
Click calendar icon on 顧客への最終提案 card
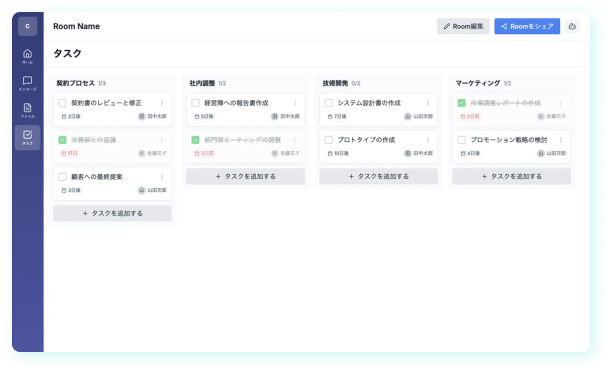(64, 190)
